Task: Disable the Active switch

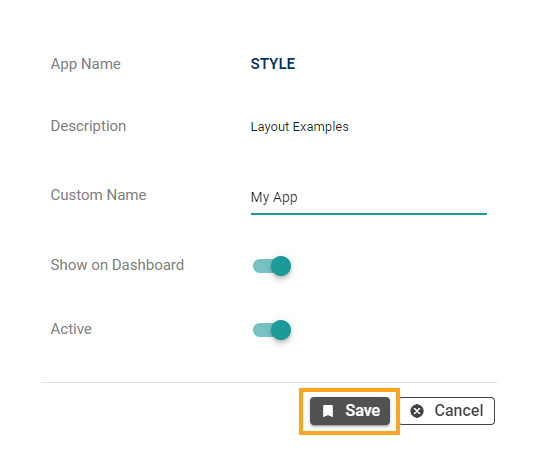Action: point(272,330)
